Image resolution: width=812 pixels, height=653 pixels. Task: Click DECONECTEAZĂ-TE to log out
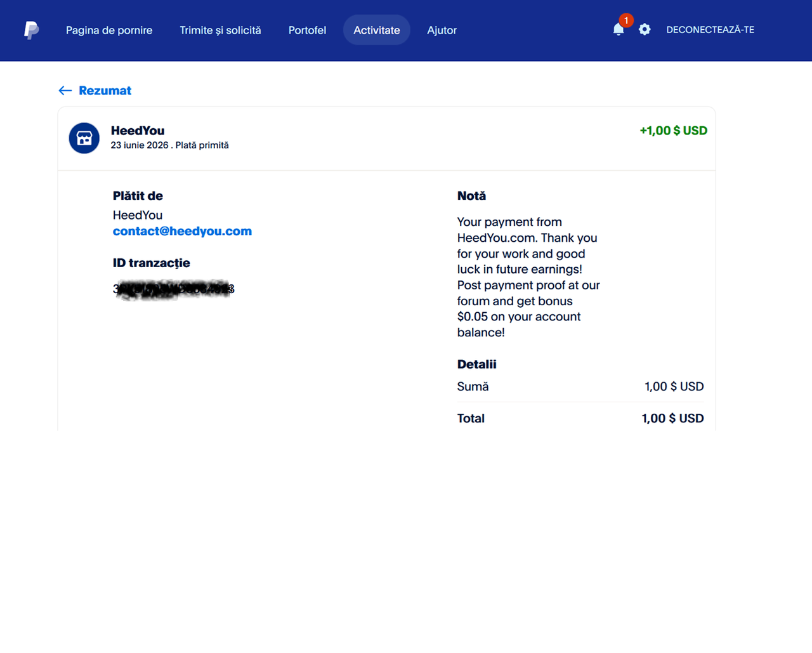(710, 30)
